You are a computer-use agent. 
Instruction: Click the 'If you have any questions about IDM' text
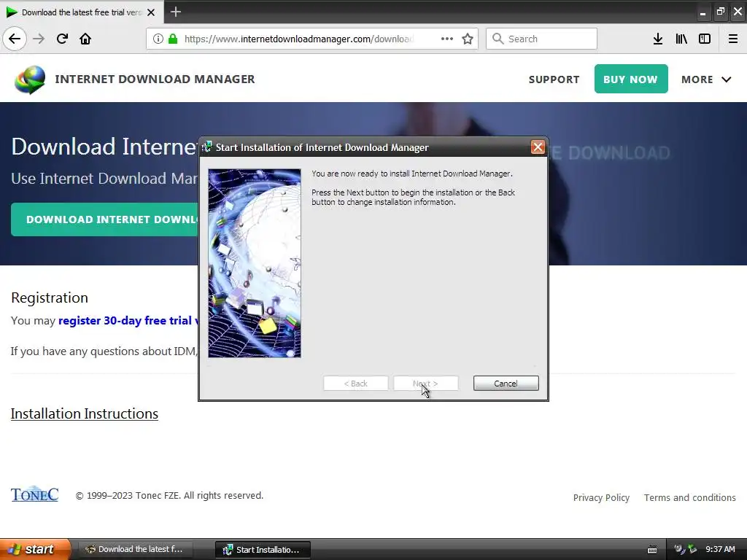click(x=104, y=351)
